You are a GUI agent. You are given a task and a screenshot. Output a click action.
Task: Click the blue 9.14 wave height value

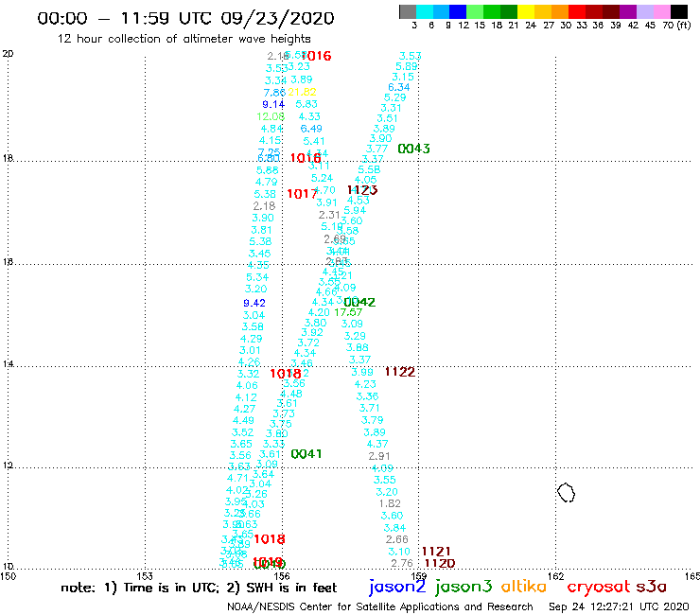tap(273, 104)
